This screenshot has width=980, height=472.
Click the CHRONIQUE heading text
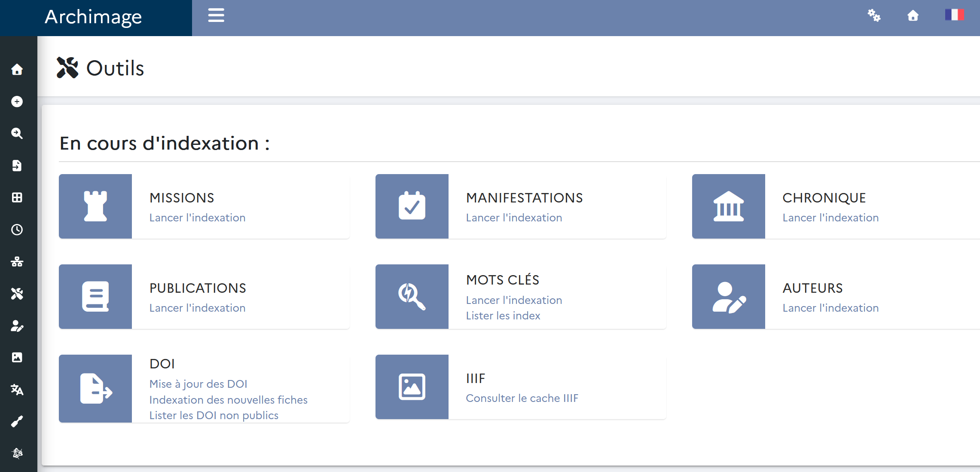[824, 198]
